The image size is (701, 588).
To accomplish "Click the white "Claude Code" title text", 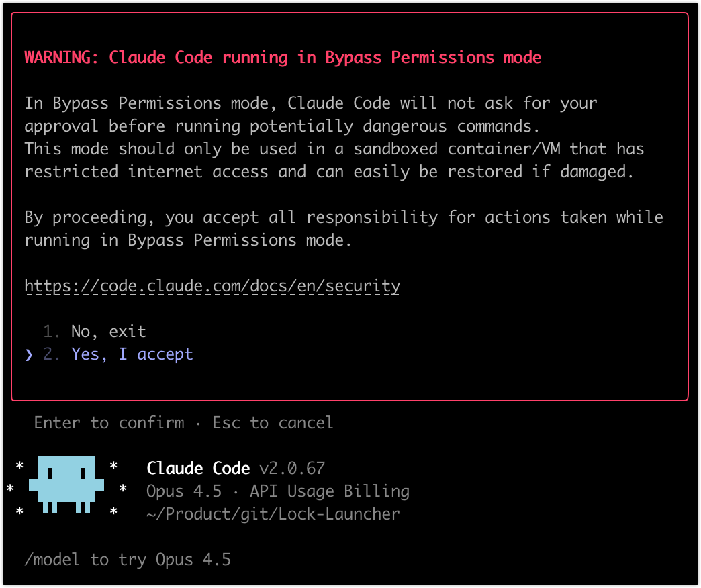I will coord(198,468).
